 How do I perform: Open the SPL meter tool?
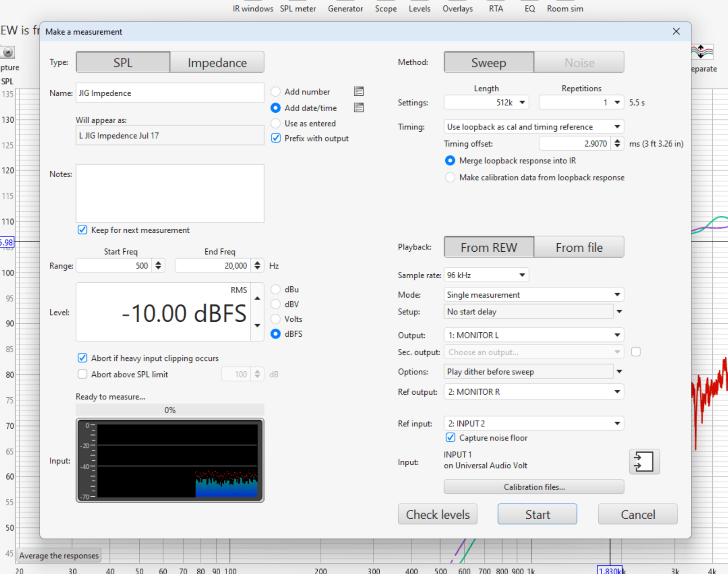tap(298, 9)
